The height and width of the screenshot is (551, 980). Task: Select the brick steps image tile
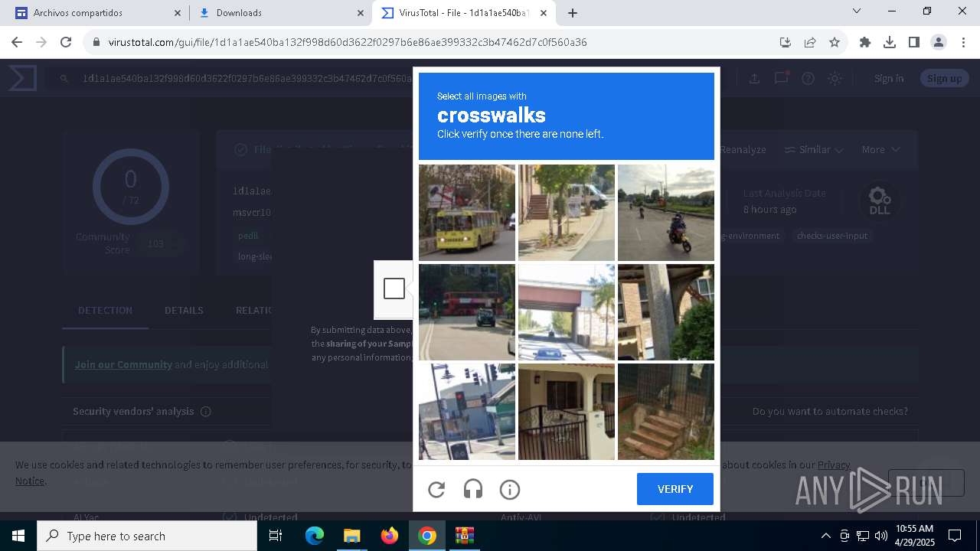pos(666,412)
